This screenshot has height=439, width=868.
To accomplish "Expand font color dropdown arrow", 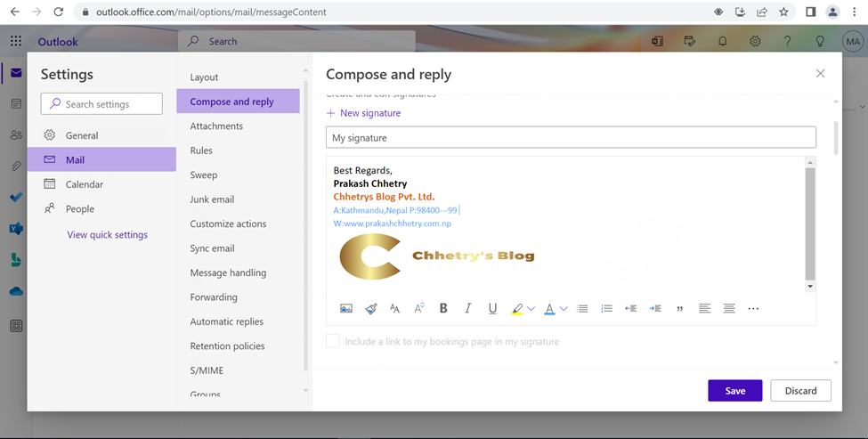I will pos(564,309).
